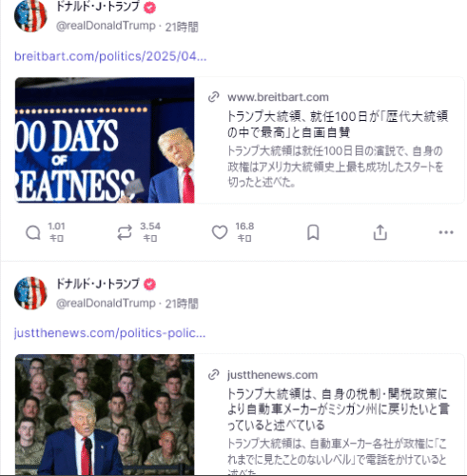Open the thumbnail showing soldiers behind Trump
The image size is (467, 476).
(105, 414)
